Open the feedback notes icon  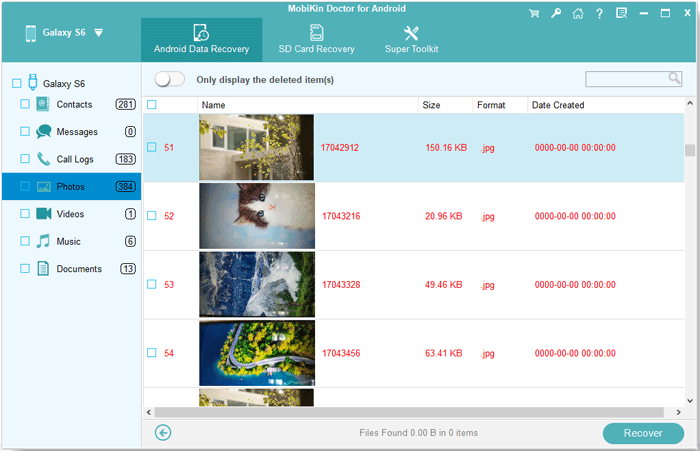(x=621, y=14)
